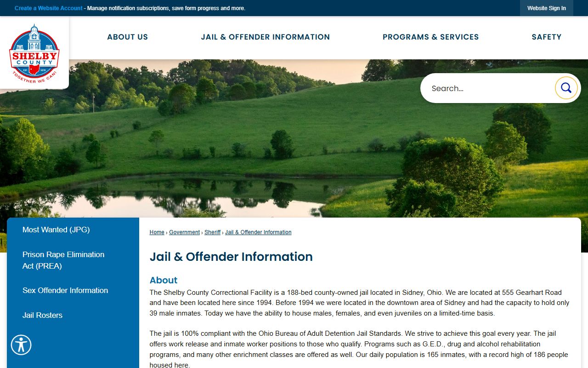Open the Safety menu
The image size is (588, 368).
coord(547,37)
